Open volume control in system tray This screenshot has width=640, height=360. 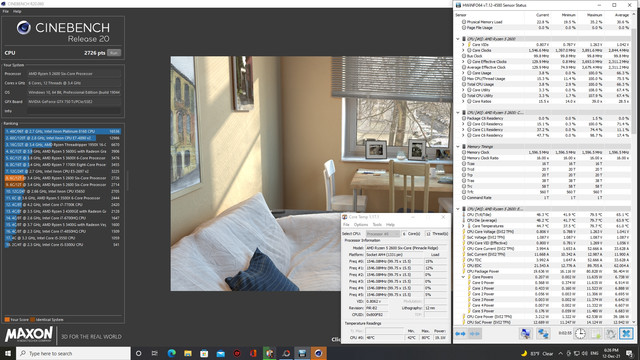click(584, 353)
